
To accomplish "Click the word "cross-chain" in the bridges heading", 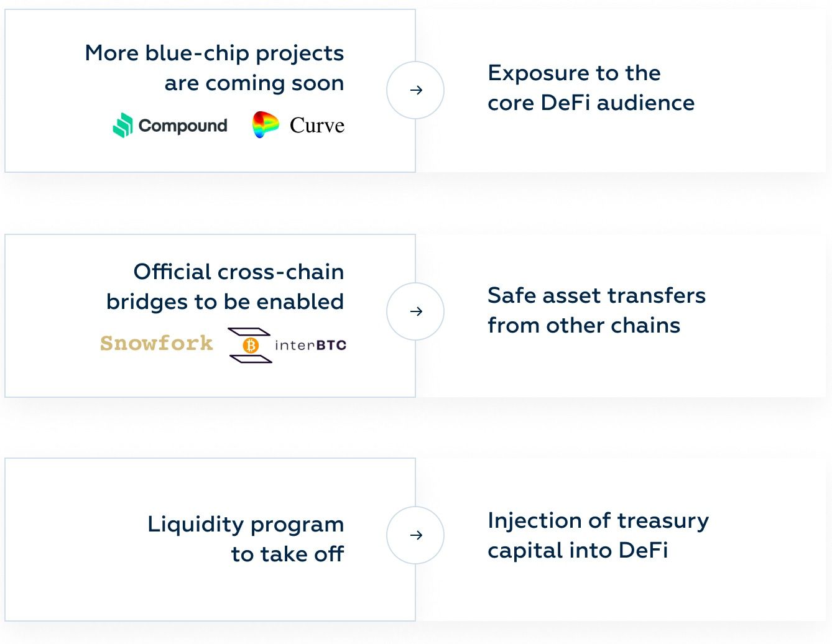I will pos(281,272).
